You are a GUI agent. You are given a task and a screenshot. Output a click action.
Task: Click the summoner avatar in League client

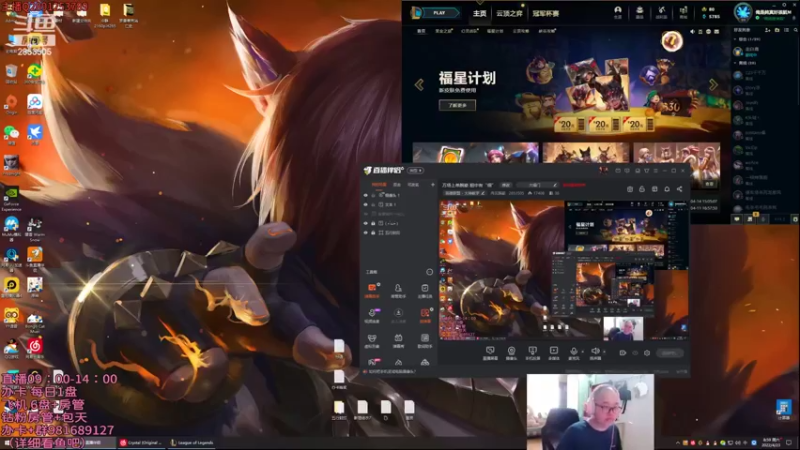point(743,12)
